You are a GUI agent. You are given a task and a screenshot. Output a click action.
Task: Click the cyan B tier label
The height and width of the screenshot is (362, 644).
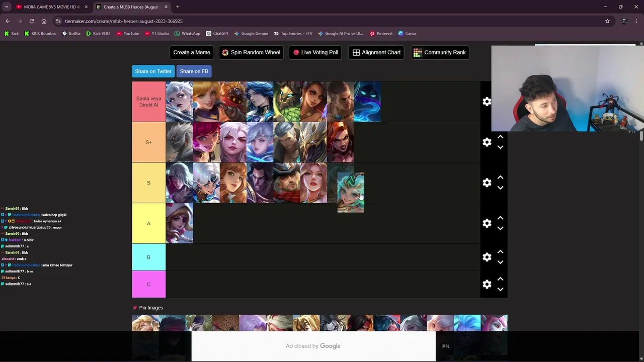click(x=148, y=257)
